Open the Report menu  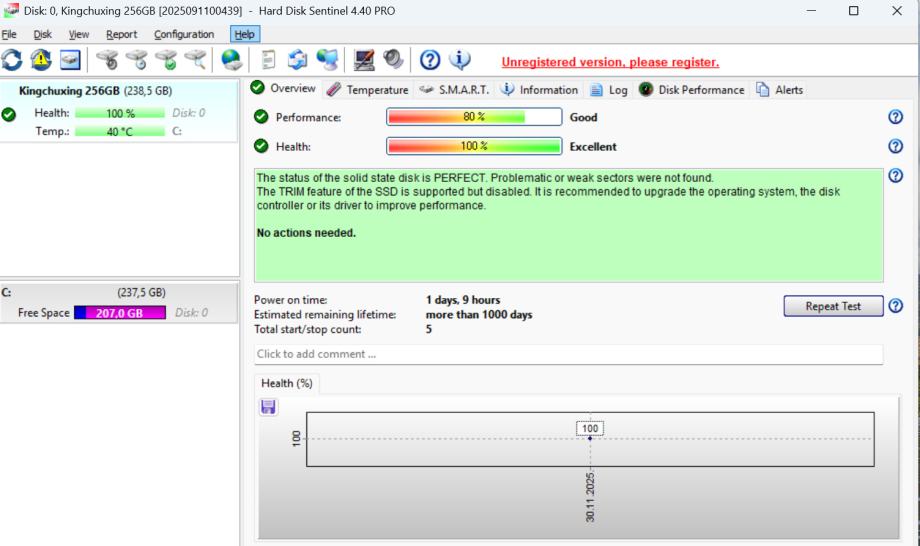tap(121, 34)
